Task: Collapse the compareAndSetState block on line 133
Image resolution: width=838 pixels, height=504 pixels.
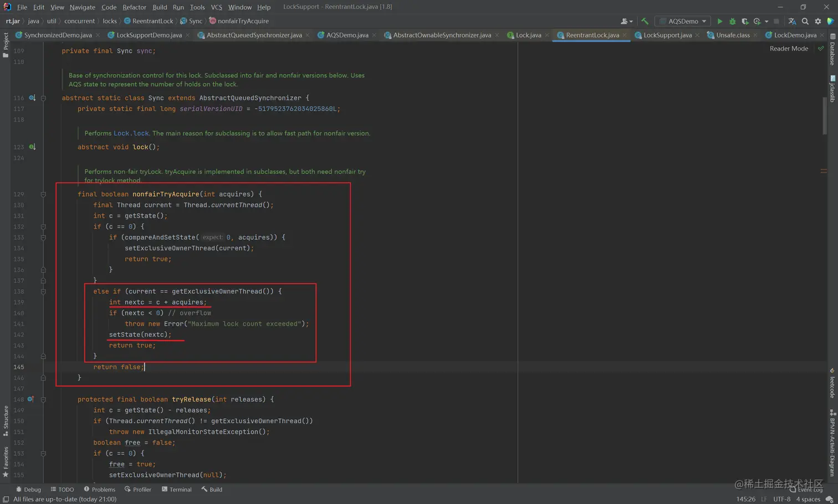Action: tap(43, 238)
